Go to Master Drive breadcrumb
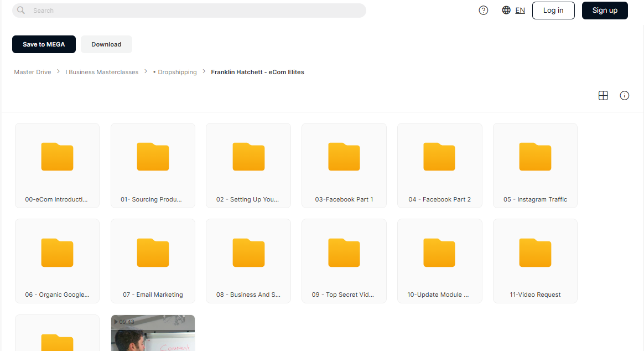644x351 pixels. pyautogui.click(x=33, y=72)
